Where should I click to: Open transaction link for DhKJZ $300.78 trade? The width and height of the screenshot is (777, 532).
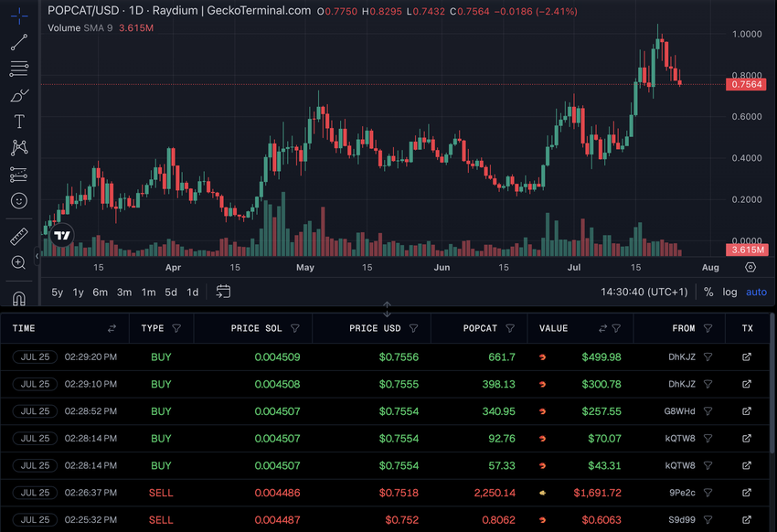(746, 384)
